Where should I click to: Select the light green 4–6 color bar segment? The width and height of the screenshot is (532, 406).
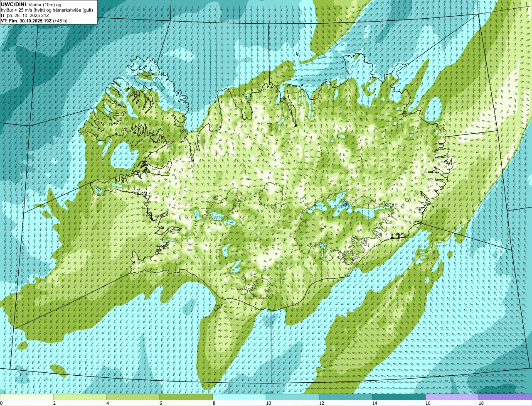click(x=133, y=397)
